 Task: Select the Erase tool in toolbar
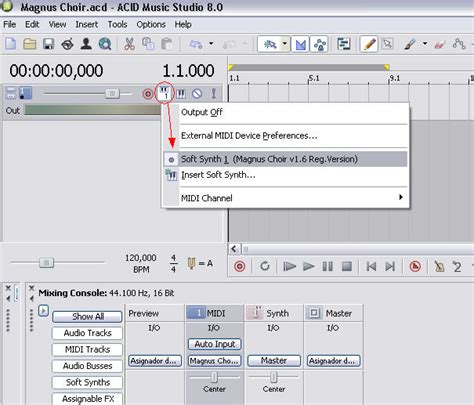pos(440,44)
